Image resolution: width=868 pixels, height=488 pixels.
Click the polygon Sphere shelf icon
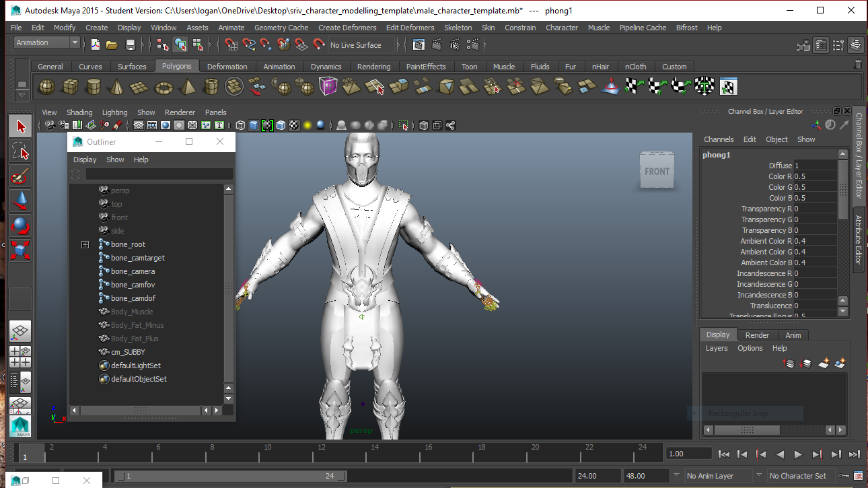(47, 86)
